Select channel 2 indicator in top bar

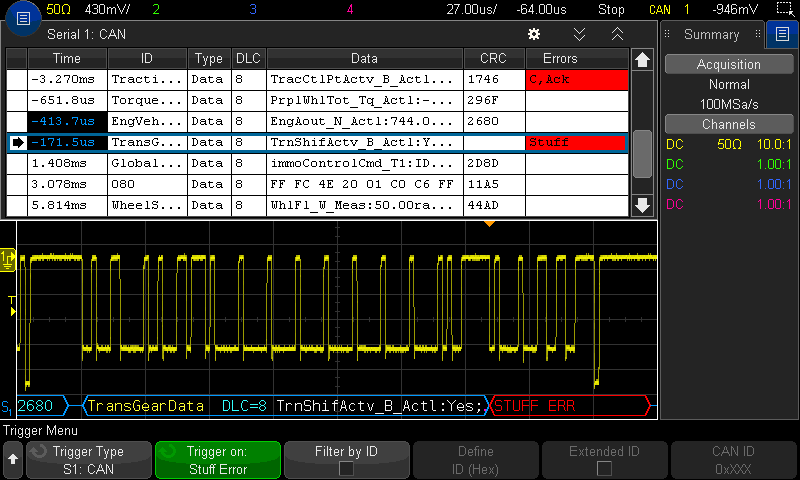coord(156,9)
